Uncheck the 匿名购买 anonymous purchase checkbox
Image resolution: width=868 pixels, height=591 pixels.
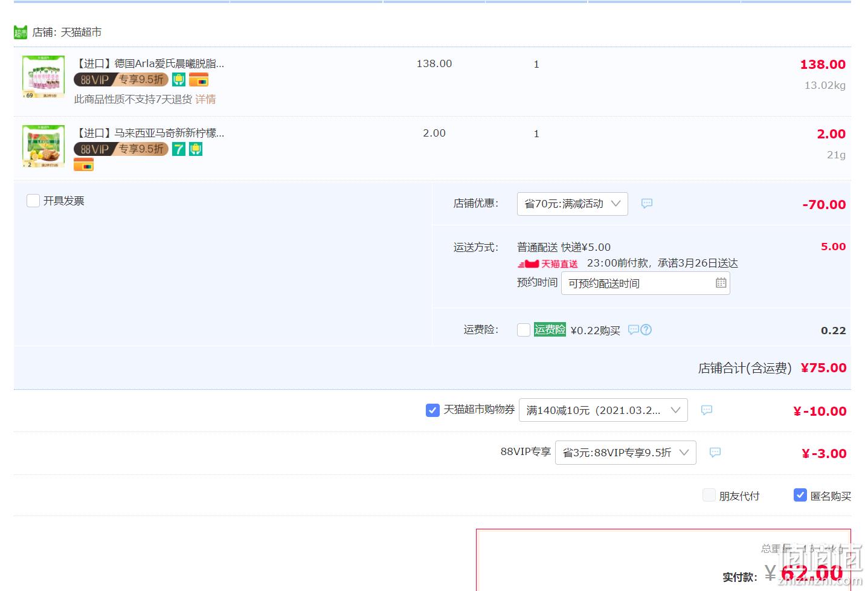pos(800,496)
